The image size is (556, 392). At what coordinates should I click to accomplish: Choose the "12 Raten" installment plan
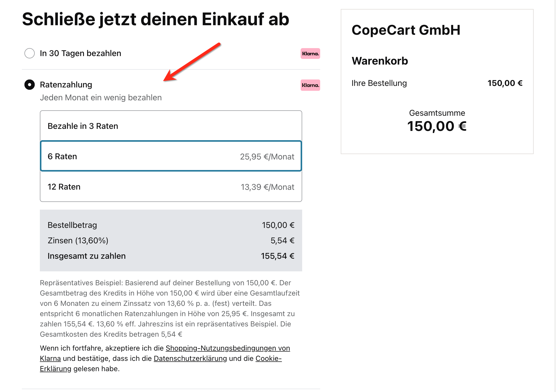[x=171, y=187]
